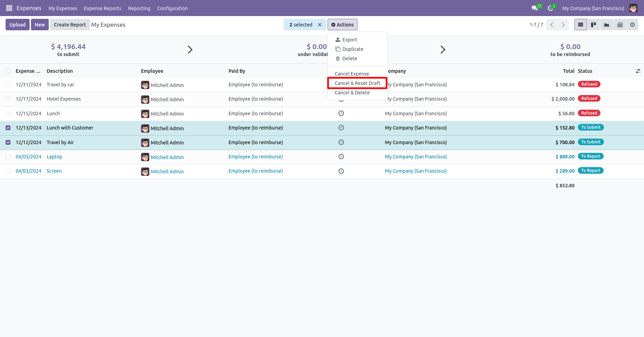
Task: Click activity clock on Lunch with Customer row
Action: pos(341,128)
